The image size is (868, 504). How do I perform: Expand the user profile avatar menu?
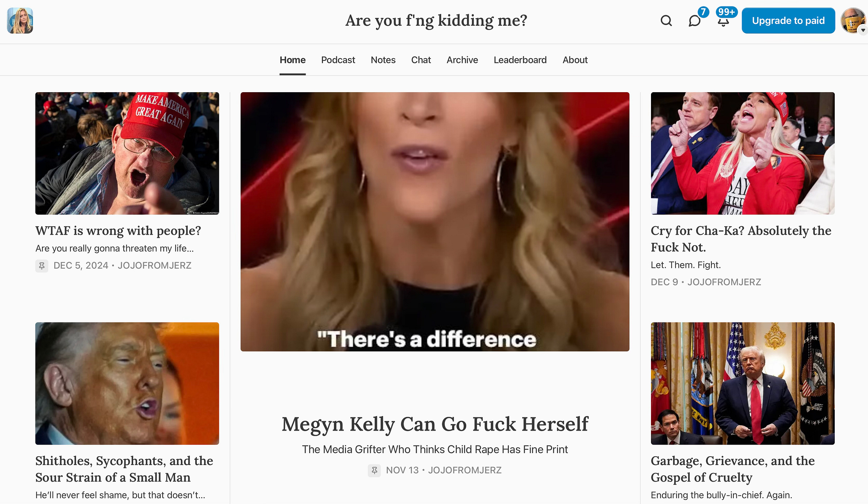point(853,21)
